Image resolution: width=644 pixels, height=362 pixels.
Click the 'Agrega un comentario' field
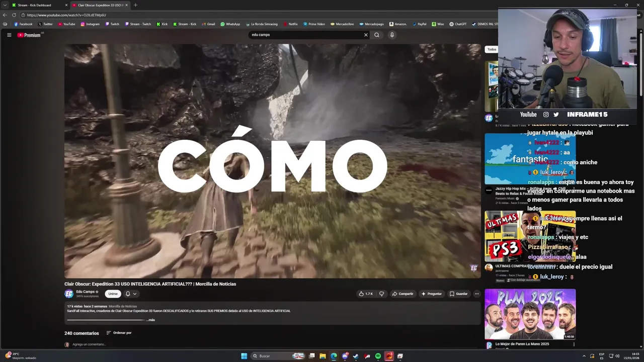pos(89,344)
